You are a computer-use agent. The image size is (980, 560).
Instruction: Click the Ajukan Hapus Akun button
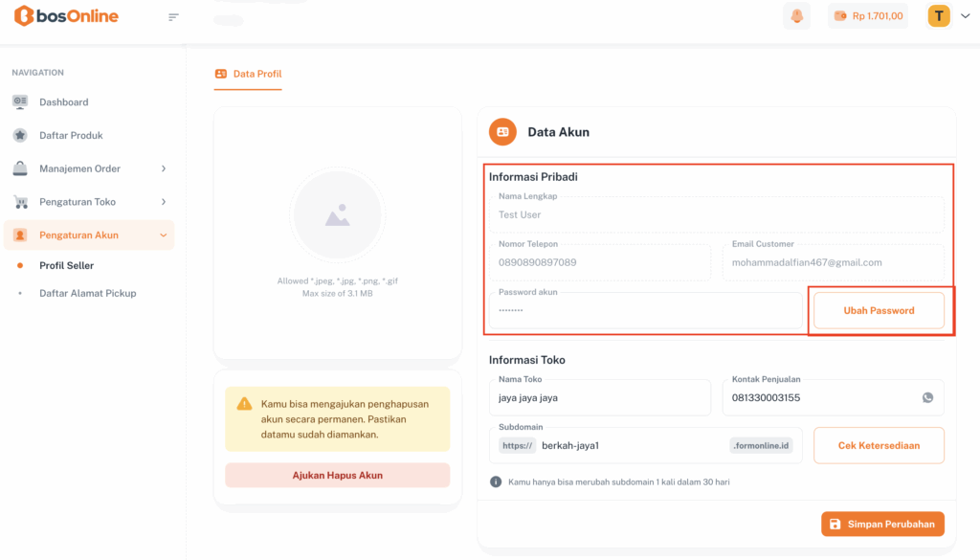[337, 475]
